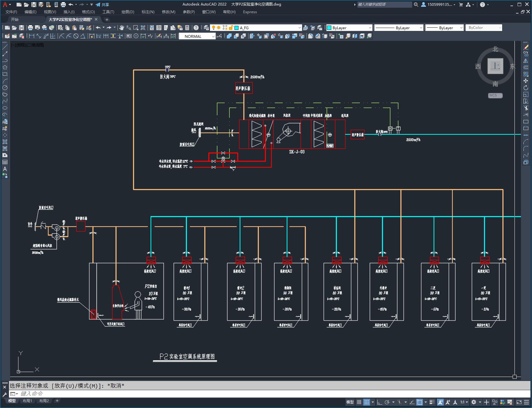
Task: Click the Plot print icon
Action: tap(30, 28)
